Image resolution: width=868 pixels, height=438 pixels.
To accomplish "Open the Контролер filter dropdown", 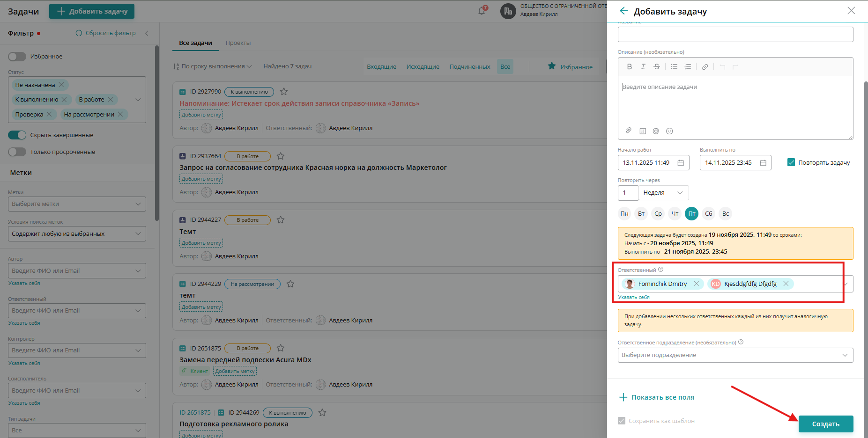I will pyautogui.click(x=77, y=350).
